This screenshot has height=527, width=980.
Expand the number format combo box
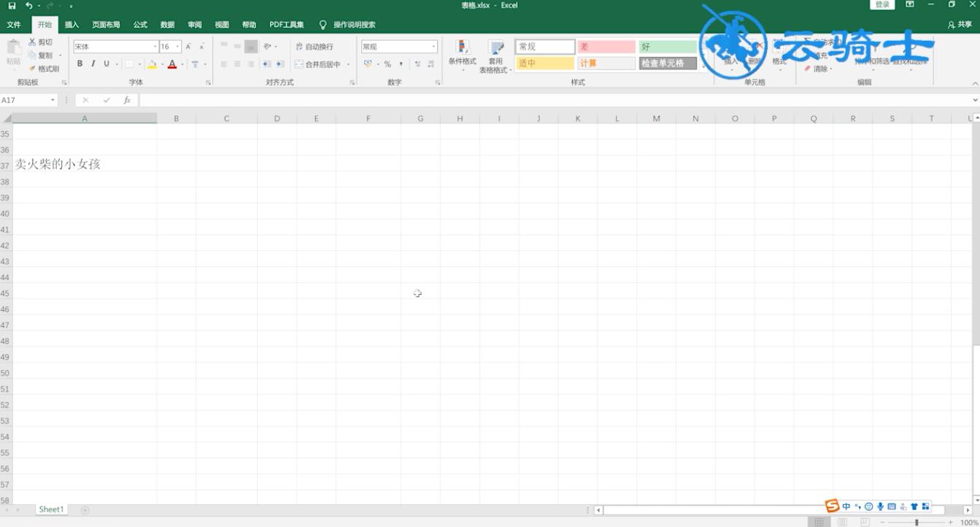tap(433, 47)
